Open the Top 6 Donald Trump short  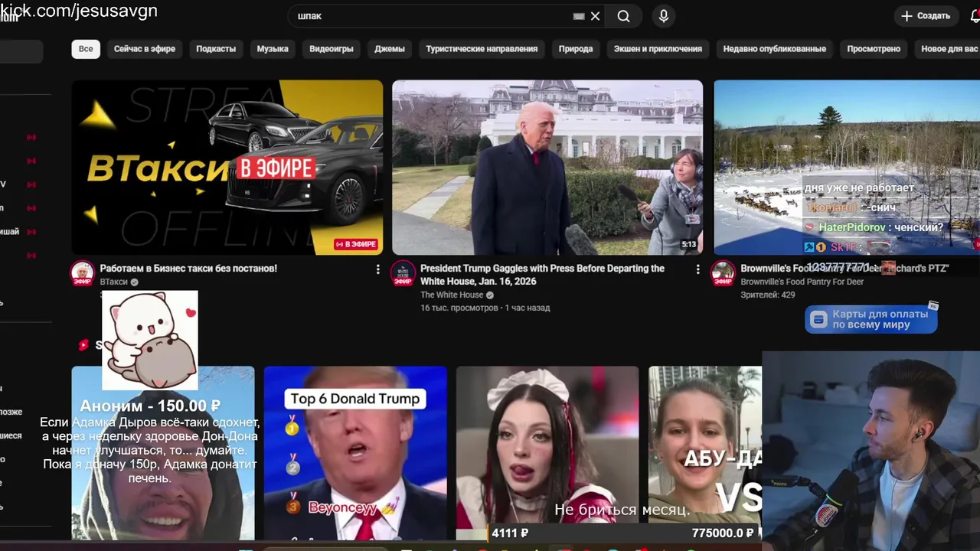(355, 453)
